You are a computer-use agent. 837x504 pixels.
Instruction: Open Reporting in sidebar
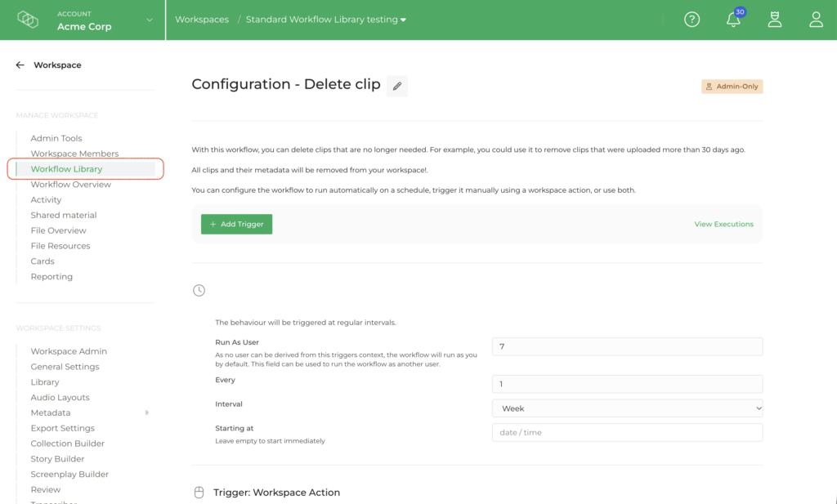(x=51, y=277)
